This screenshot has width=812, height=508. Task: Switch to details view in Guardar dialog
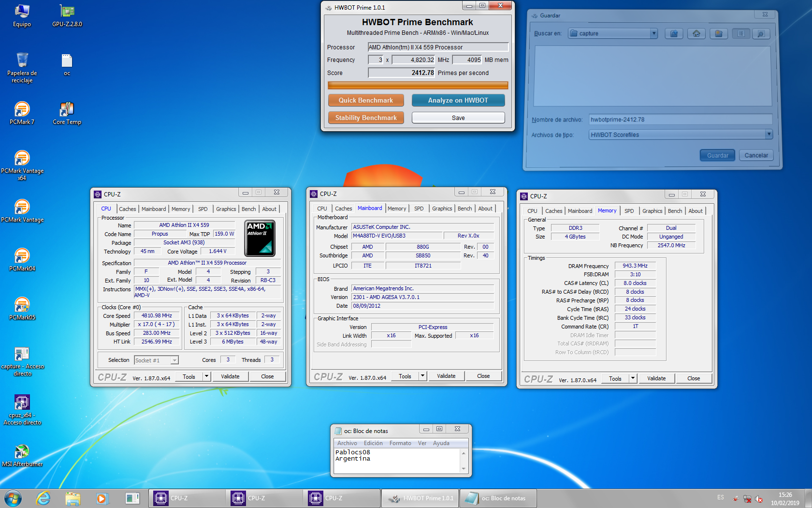[x=761, y=33]
